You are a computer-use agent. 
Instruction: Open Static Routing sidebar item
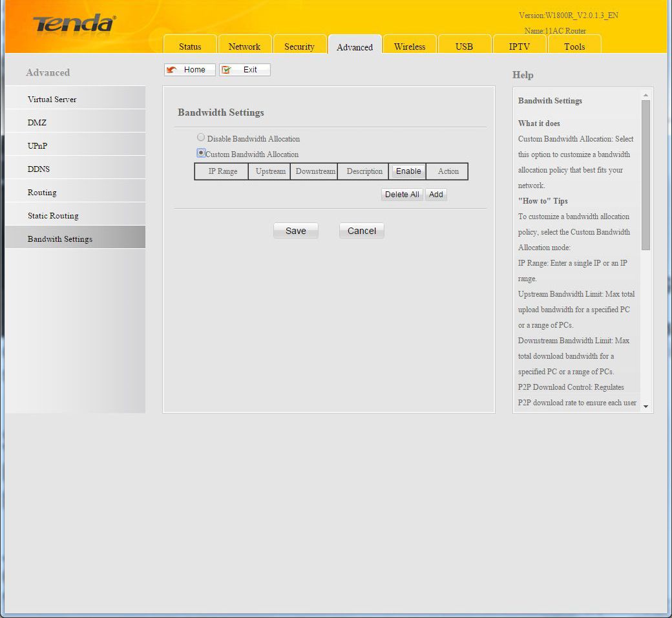tap(53, 216)
